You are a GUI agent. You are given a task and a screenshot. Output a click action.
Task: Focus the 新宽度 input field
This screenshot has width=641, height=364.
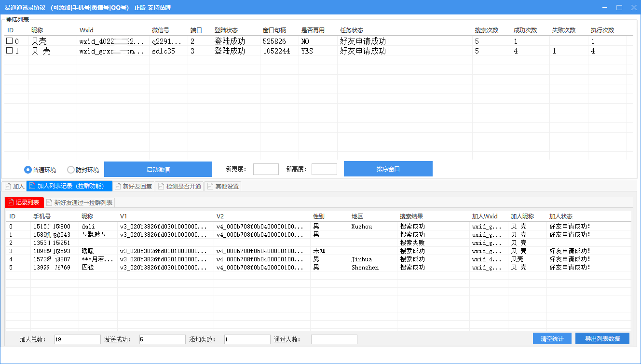(x=266, y=169)
